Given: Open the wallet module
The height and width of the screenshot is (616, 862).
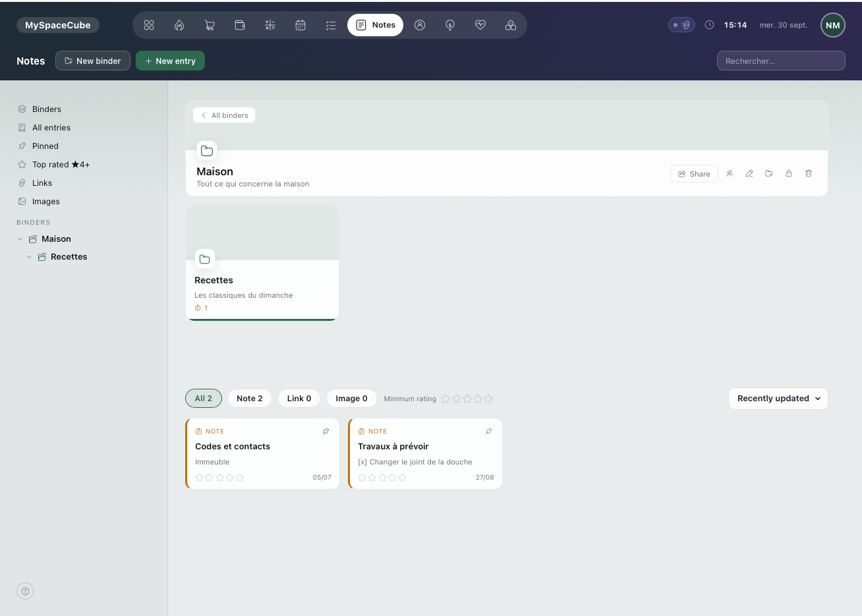Looking at the screenshot, I should pyautogui.click(x=240, y=25).
